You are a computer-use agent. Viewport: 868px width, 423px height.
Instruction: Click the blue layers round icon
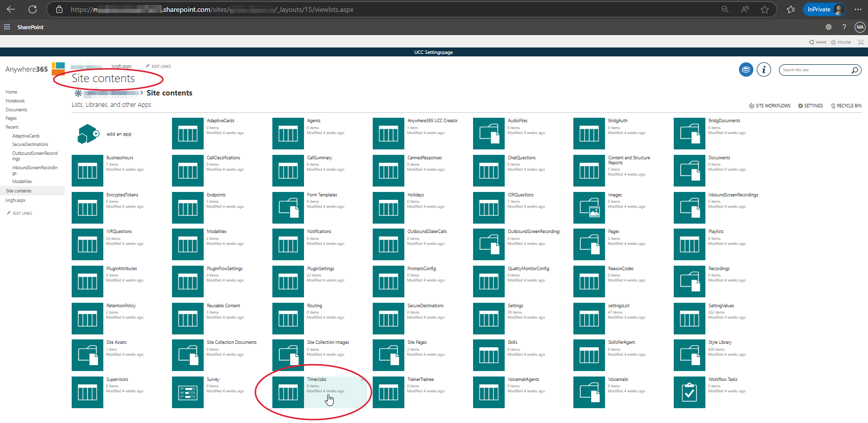tap(746, 70)
